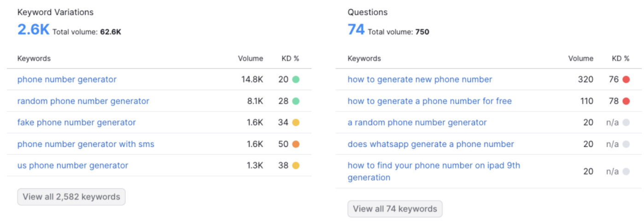Open how to generate a phone number for free
This screenshot has width=644, height=221.
click(x=429, y=101)
